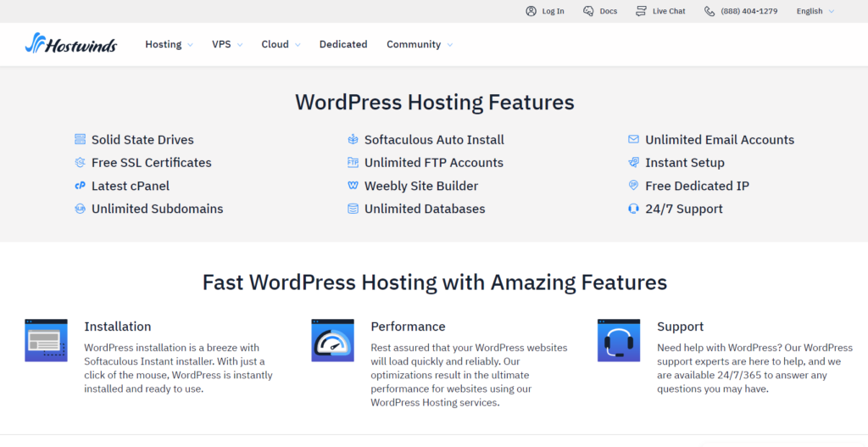The height and width of the screenshot is (447, 868).
Task: Click the Free Dedicated IP icon
Action: click(x=633, y=186)
